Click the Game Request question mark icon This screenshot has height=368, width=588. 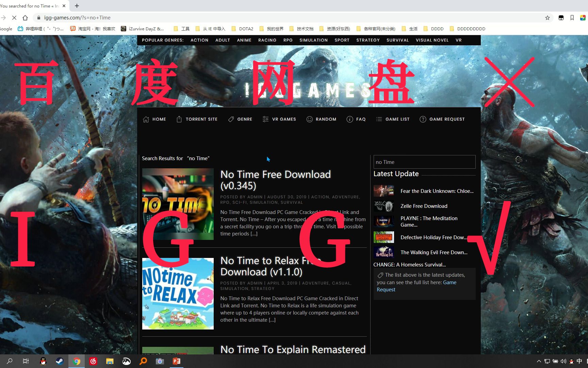pos(423,119)
